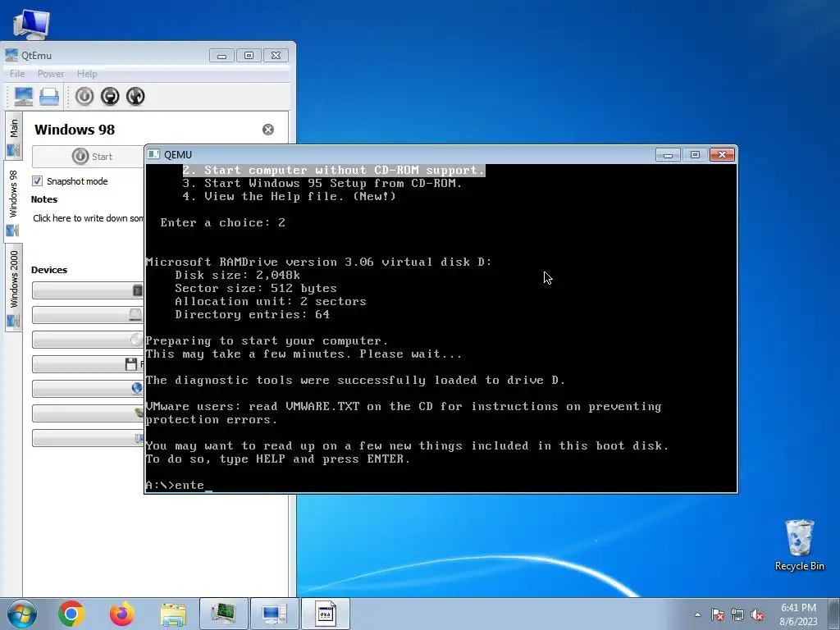This screenshot has height=630, width=840.
Task: Select the Windows 98 vertical tab
Action: coord(13,202)
